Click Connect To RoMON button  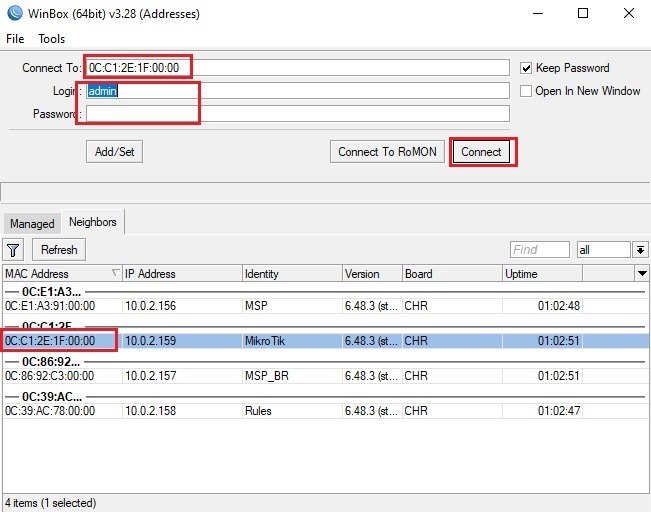[x=387, y=152]
